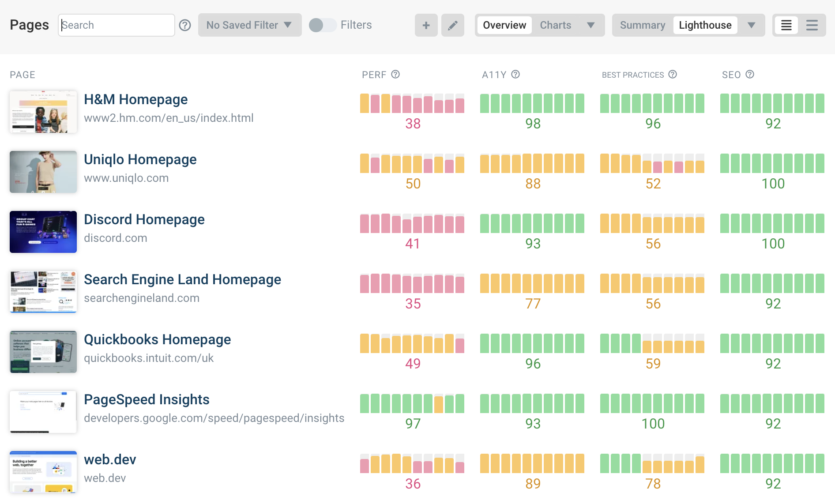The height and width of the screenshot is (504, 835).
Task: Expand the Charts dropdown arrow
Action: tap(591, 25)
